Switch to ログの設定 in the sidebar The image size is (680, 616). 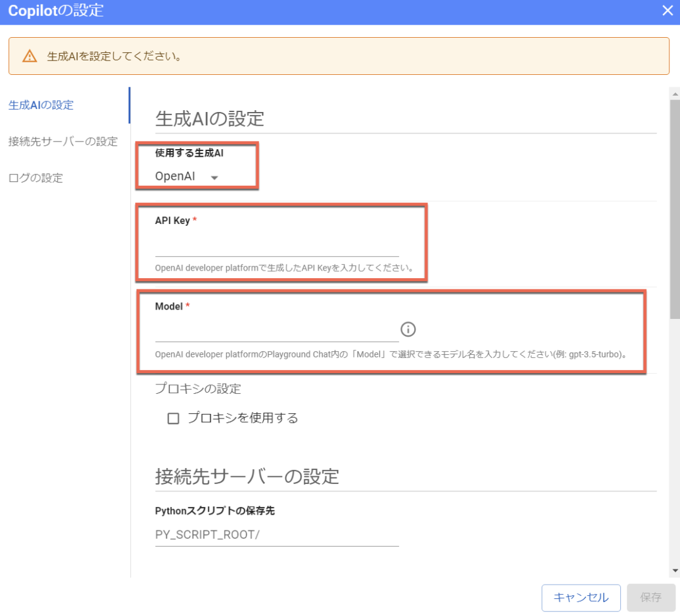pyautogui.click(x=36, y=178)
